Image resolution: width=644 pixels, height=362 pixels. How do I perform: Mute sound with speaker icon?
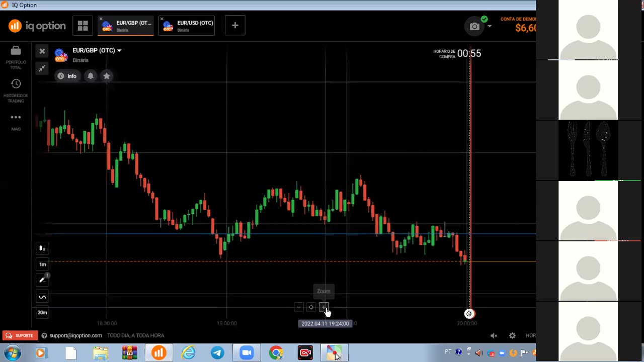[494, 335]
